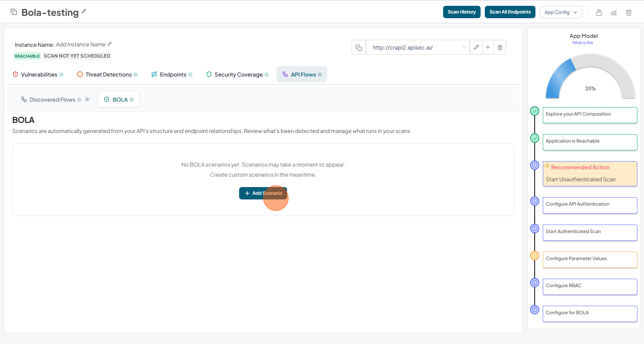
Task: Edit the app name with the pencil icon
Action: (84, 12)
